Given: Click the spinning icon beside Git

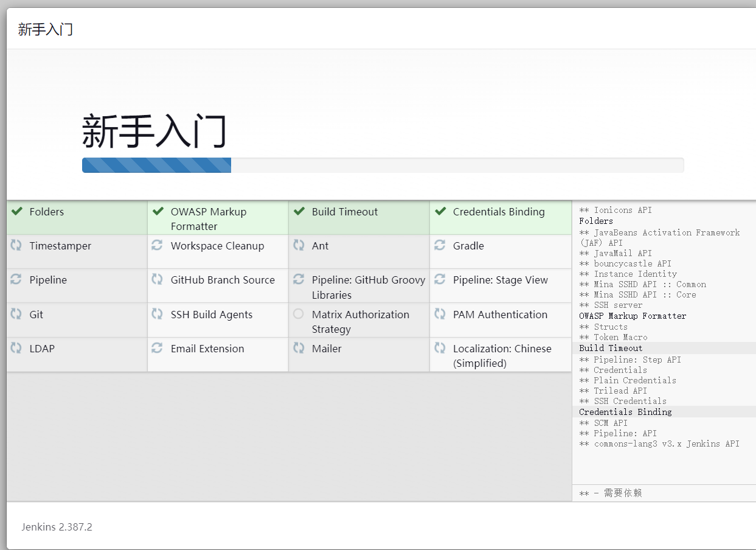Looking at the screenshot, I should 16,315.
